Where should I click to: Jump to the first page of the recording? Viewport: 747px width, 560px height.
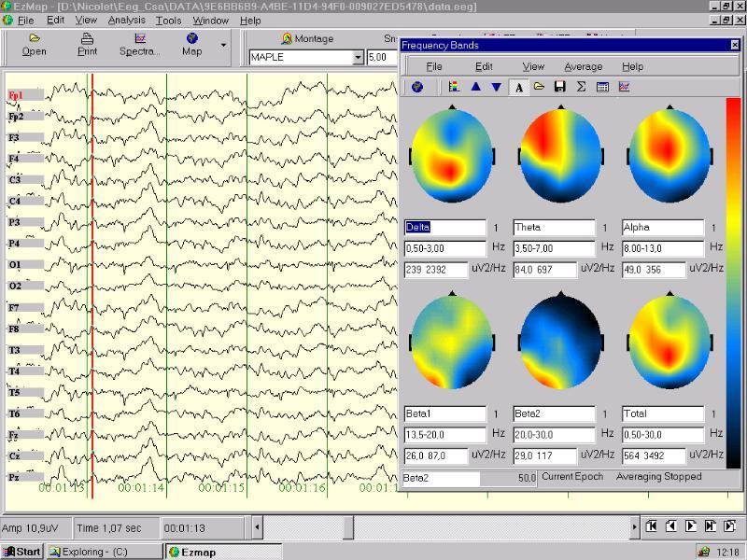[651, 526]
